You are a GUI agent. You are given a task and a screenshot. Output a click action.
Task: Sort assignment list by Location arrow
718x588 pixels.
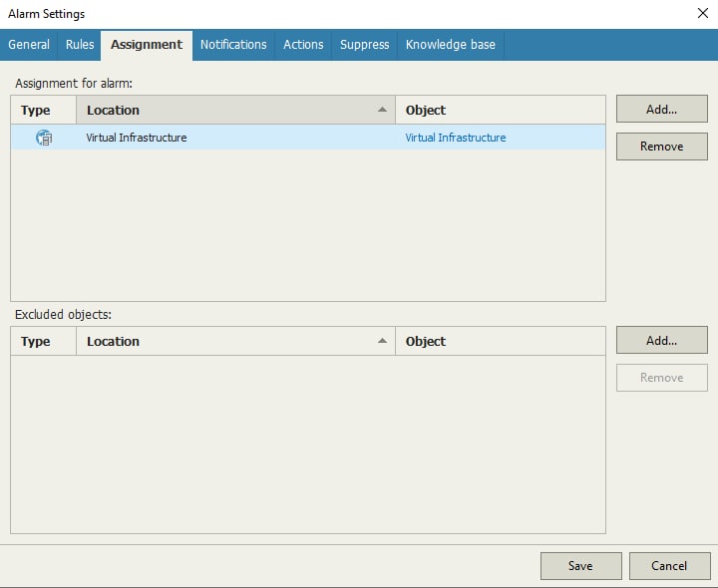click(x=382, y=110)
